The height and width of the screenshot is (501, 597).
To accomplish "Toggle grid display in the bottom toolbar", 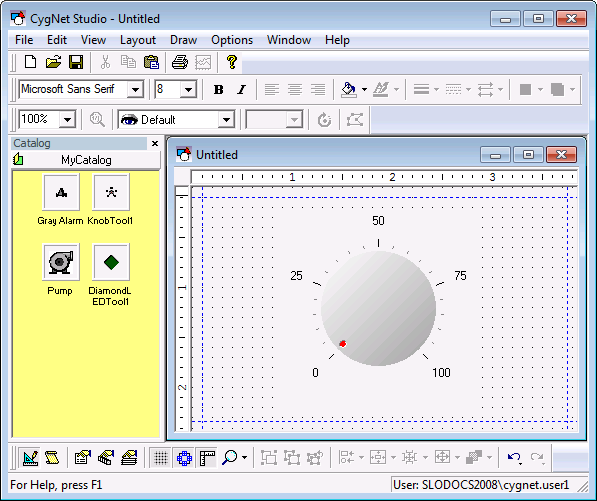I will tap(161, 457).
